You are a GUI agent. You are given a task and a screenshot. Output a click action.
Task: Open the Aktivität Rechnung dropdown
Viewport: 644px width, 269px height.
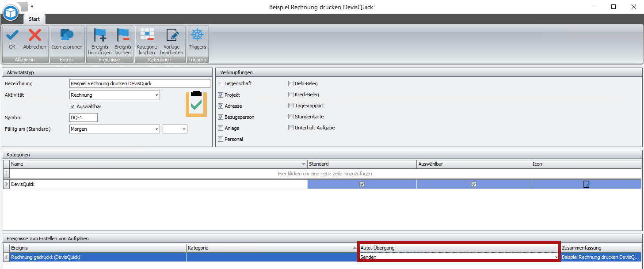pyautogui.click(x=156, y=95)
